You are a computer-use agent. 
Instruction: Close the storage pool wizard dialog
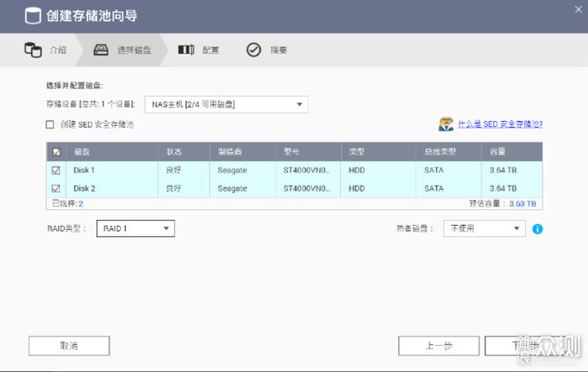[578, 9]
